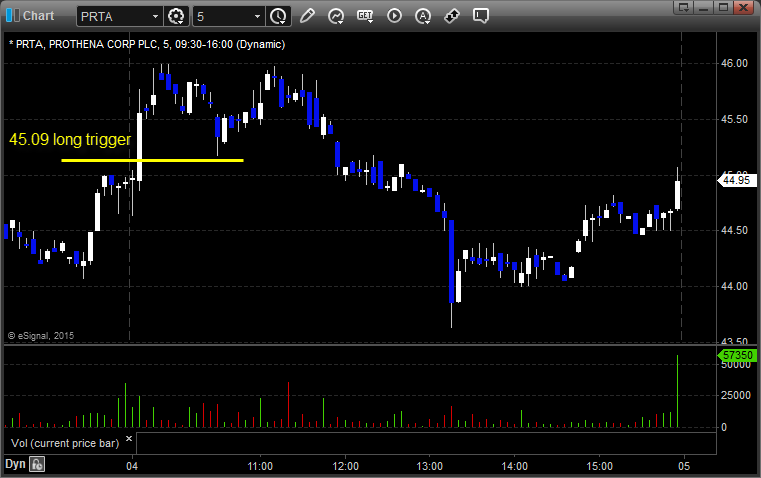Screen dimensions: 761x478
Task: Open the symbol settings gear menu
Action: [176, 16]
